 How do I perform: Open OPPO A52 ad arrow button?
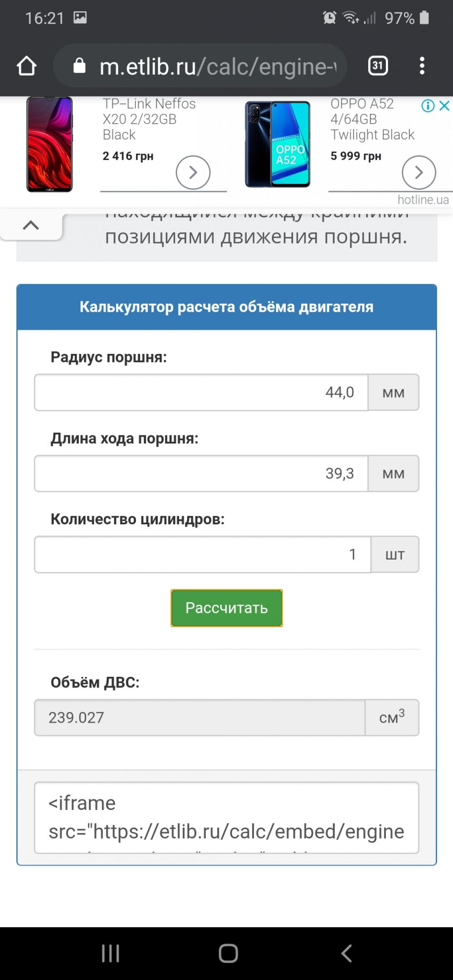click(419, 172)
